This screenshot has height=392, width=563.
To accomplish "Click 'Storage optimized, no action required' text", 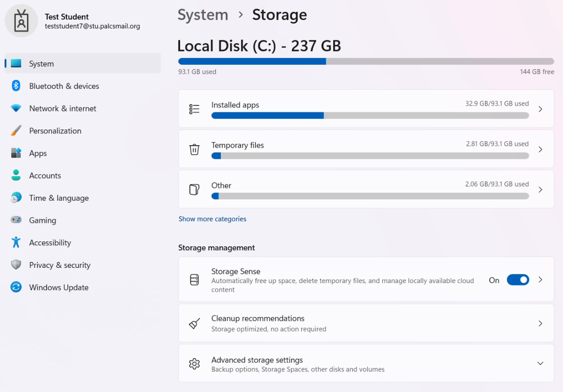I will (268, 329).
